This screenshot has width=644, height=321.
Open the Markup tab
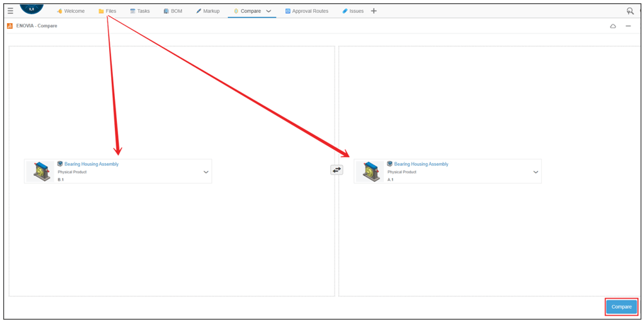tap(208, 11)
